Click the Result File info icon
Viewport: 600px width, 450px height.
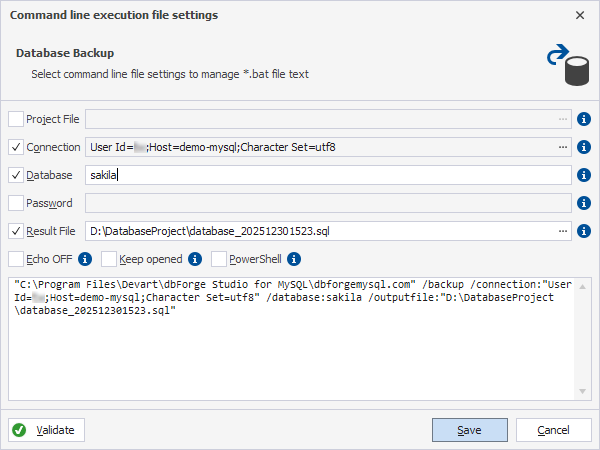click(584, 231)
